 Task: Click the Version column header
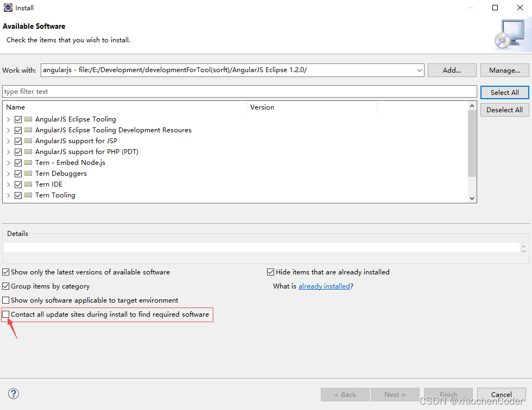coord(312,107)
